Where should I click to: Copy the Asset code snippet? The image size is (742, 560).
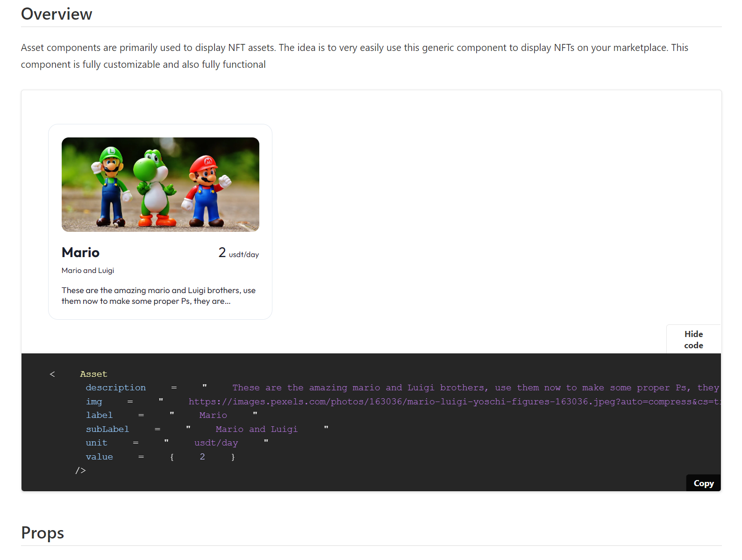tap(703, 483)
